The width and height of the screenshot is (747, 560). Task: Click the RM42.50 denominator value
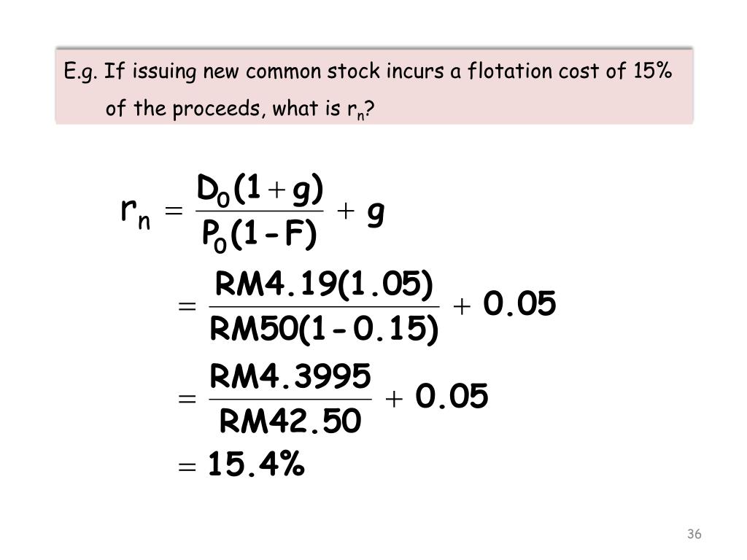(290, 421)
